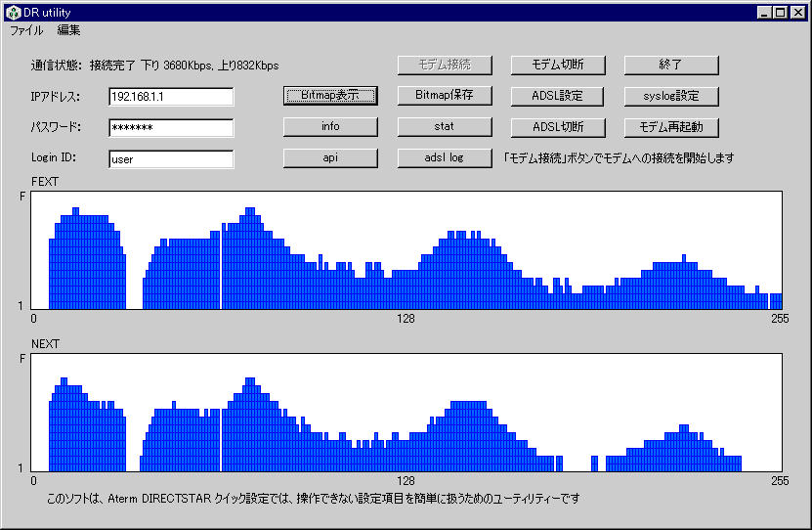This screenshot has height=530, width=812.
Task: Click the Bitmap保存 button
Action: pos(445,95)
